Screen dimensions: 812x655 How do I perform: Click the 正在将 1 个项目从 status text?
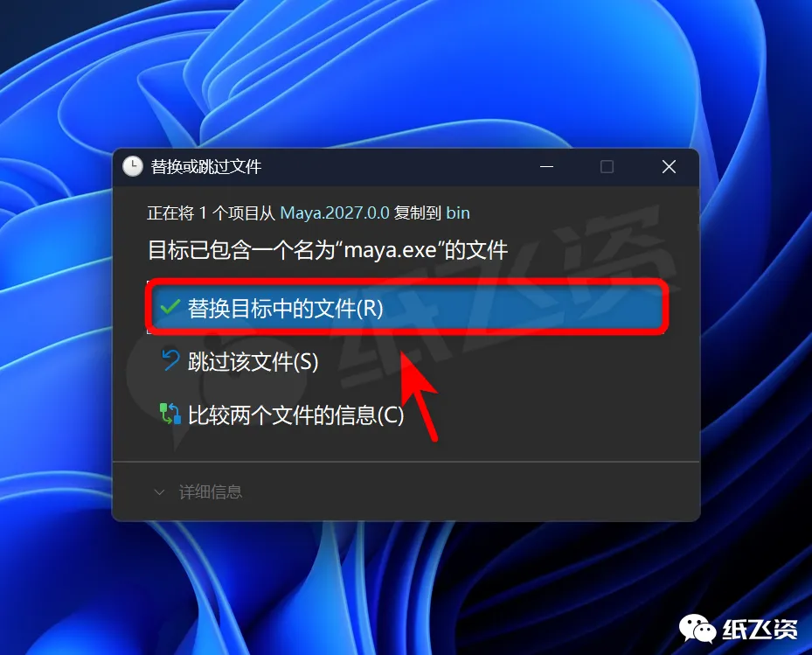pos(211,213)
